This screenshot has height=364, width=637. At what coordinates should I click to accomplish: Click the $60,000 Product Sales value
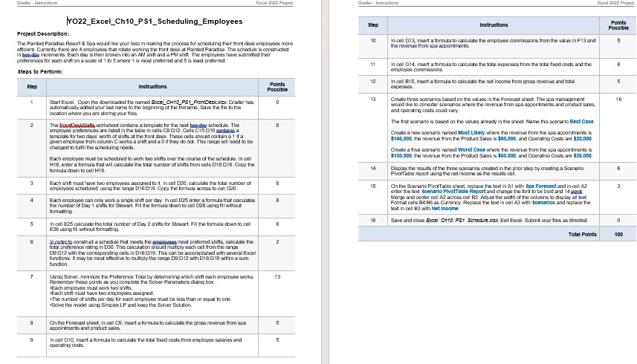507,156
